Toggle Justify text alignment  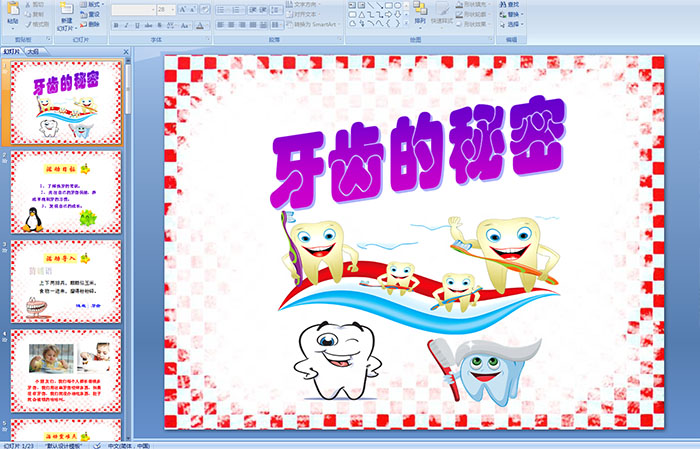[x=253, y=25]
